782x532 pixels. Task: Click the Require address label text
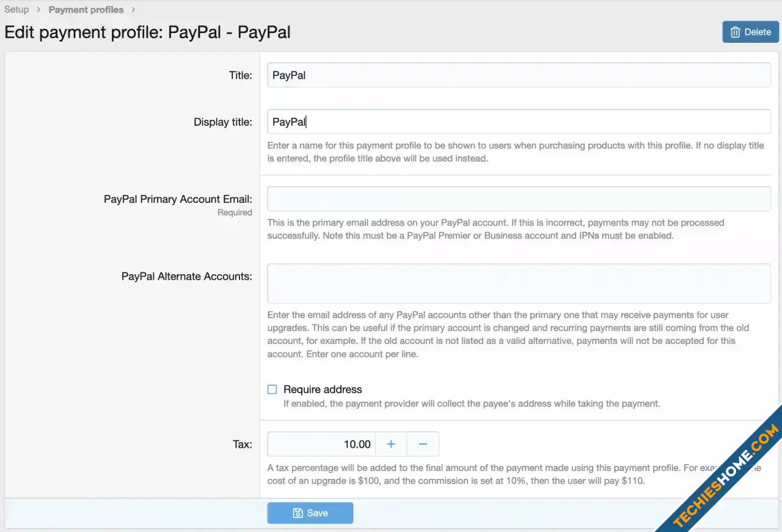(323, 389)
